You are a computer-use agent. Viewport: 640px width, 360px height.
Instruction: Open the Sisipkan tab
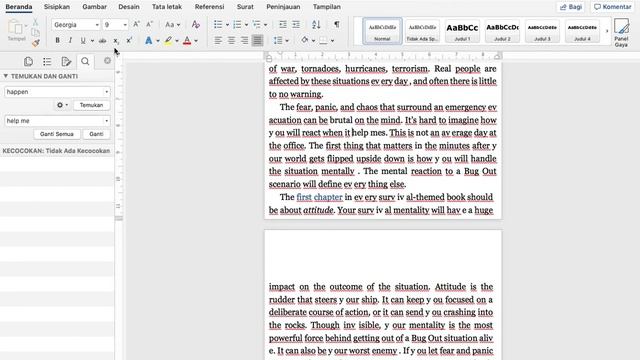tap(57, 7)
